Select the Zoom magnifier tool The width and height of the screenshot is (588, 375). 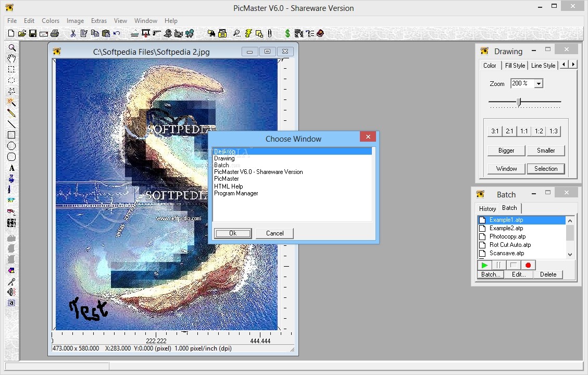coord(11,47)
